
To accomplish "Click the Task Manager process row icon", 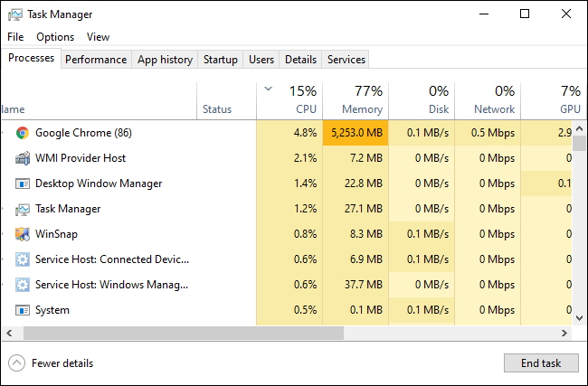I will [x=23, y=209].
